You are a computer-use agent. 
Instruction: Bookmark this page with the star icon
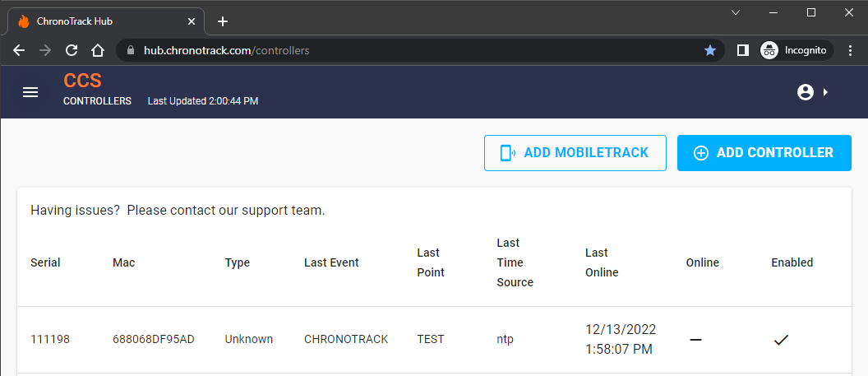pyautogui.click(x=709, y=50)
